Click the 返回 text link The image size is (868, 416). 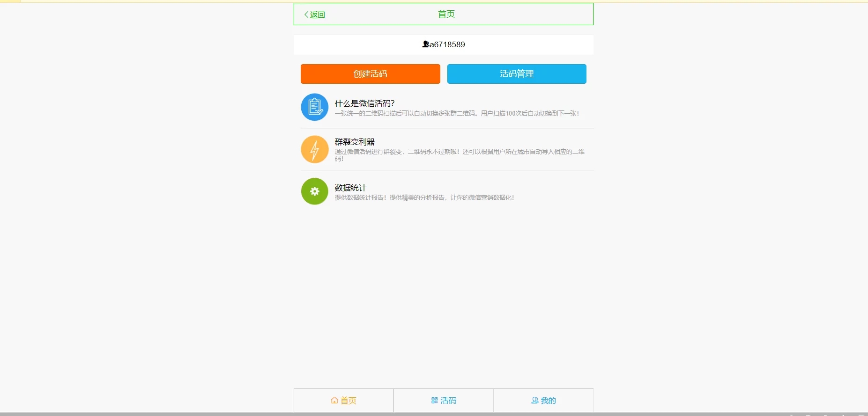[318, 15]
